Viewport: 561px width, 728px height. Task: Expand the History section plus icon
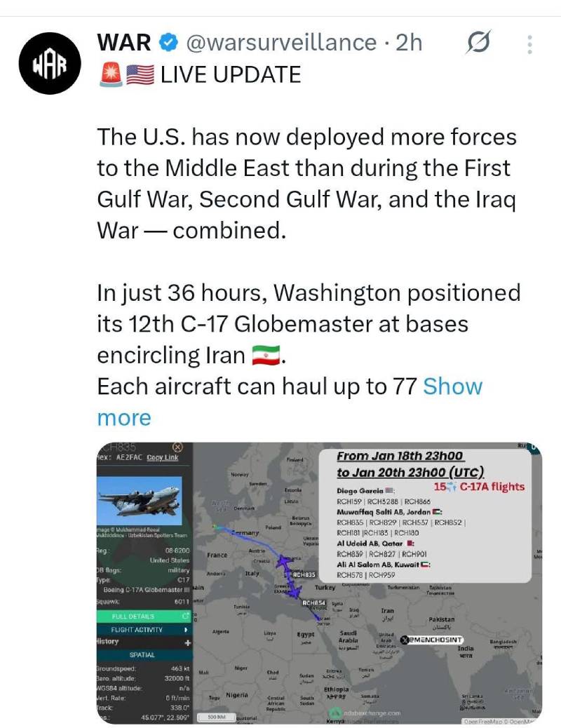(187, 642)
